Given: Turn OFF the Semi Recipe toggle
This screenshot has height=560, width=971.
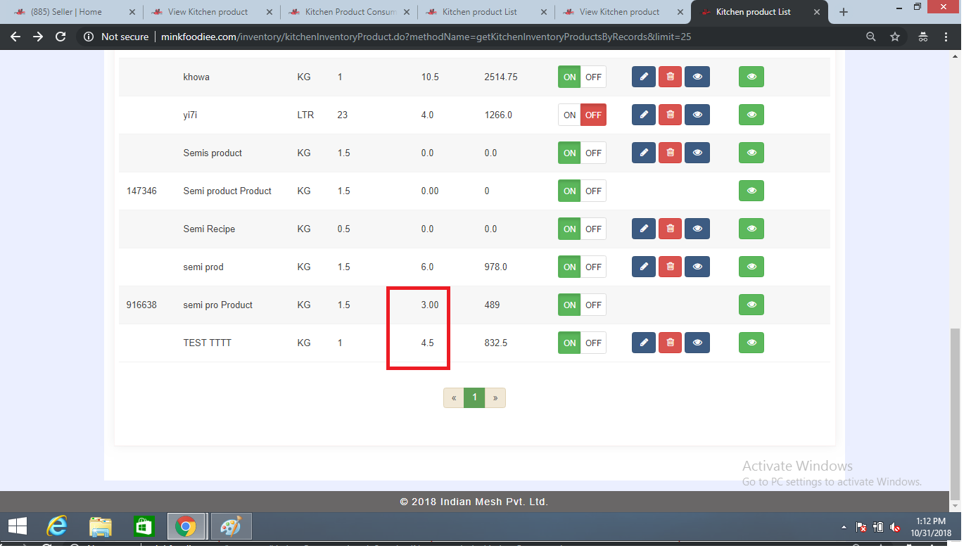Looking at the screenshot, I should point(593,229).
